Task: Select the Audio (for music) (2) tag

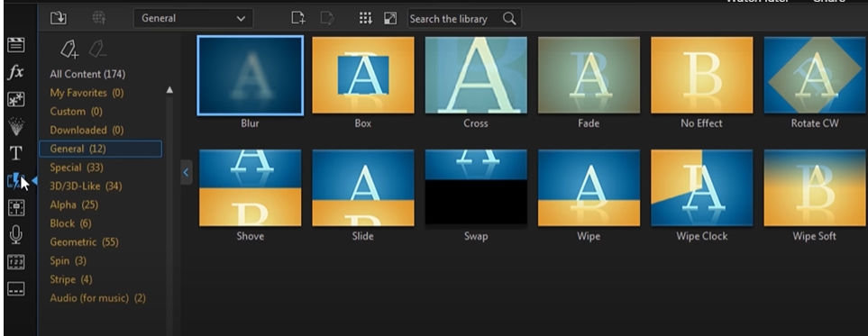Action: 97,298
